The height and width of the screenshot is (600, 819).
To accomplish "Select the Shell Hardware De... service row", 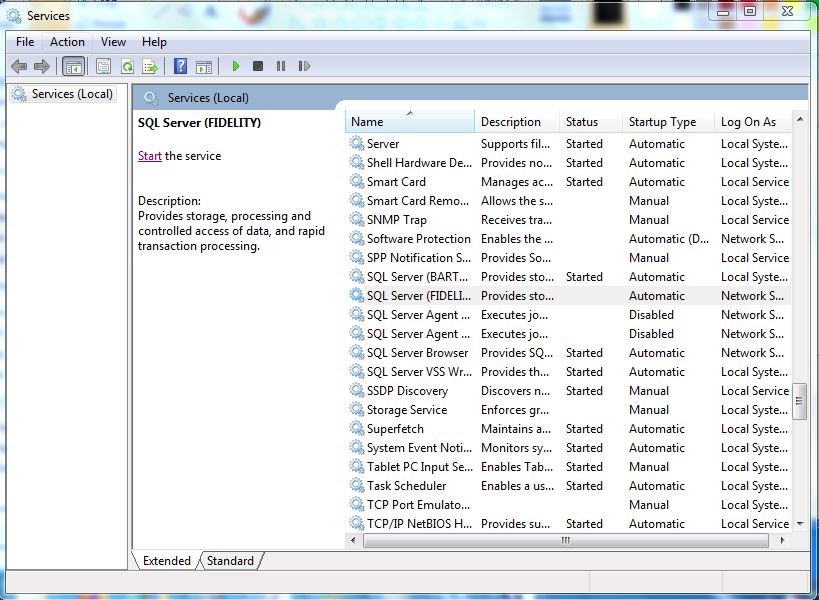I will click(x=569, y=162).
